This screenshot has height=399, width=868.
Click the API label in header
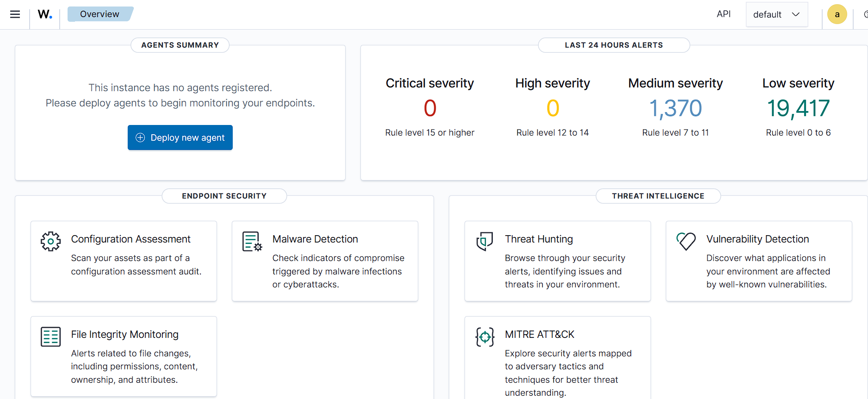[x=724, y=14]
